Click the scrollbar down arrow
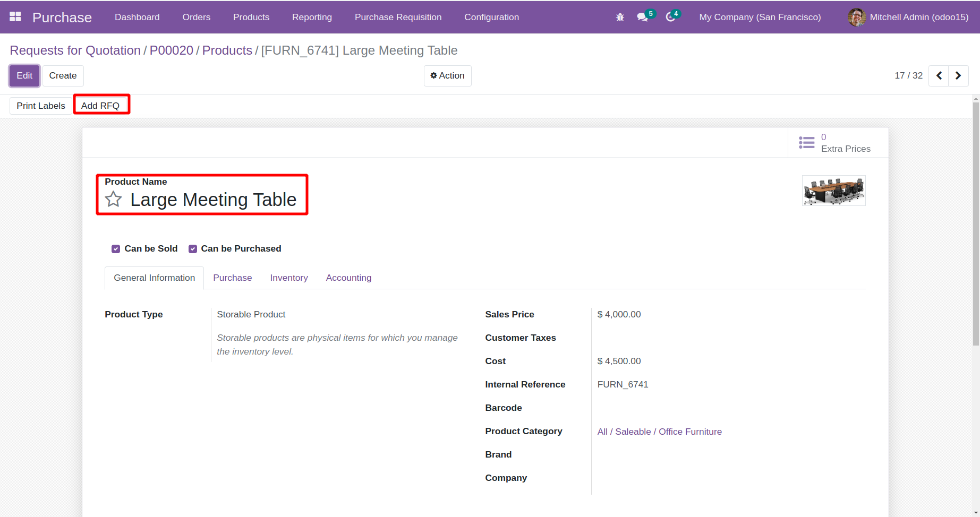 tap(976, 513)
